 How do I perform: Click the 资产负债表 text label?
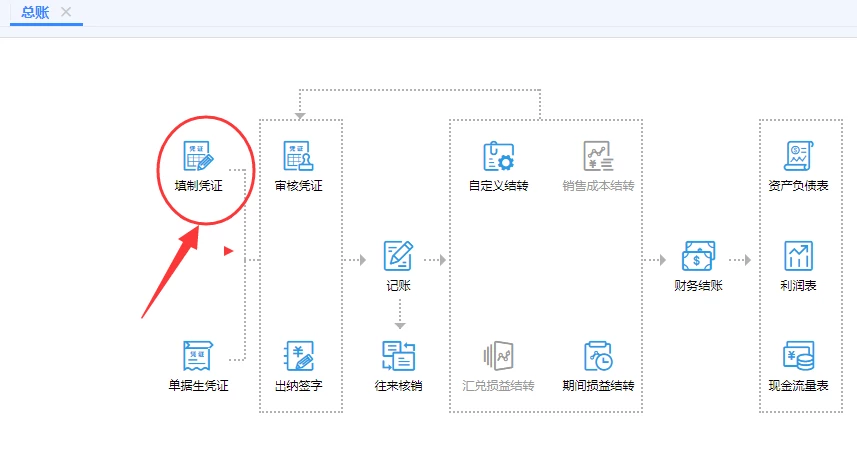click(x=798, y=186)
